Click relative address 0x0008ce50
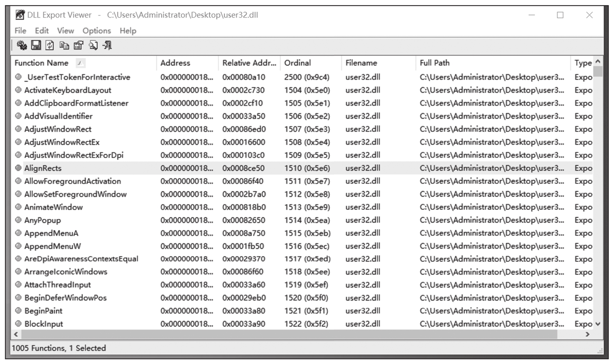The height and width of the screenshot is (364, 614). (243, 168)
